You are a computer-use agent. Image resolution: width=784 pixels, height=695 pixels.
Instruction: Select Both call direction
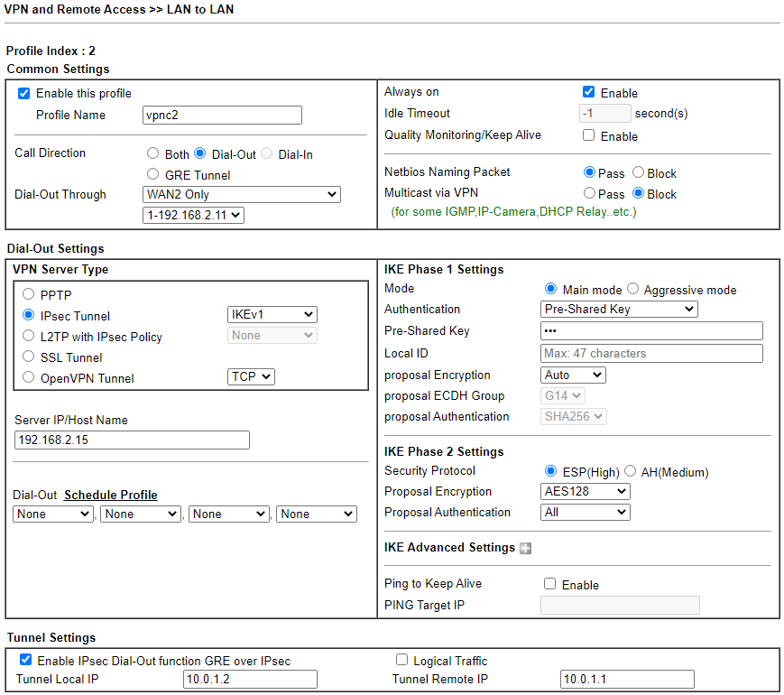(152, 153)
